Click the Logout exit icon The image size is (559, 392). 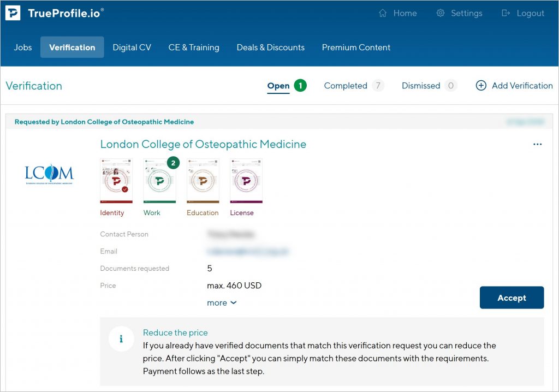[x=506, y=13]
